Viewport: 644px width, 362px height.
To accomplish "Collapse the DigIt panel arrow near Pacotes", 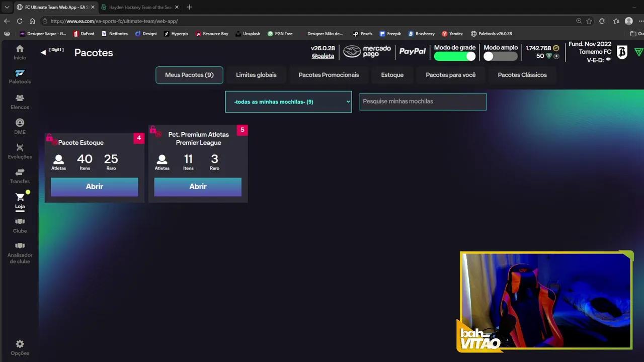I will click(43, 51).
